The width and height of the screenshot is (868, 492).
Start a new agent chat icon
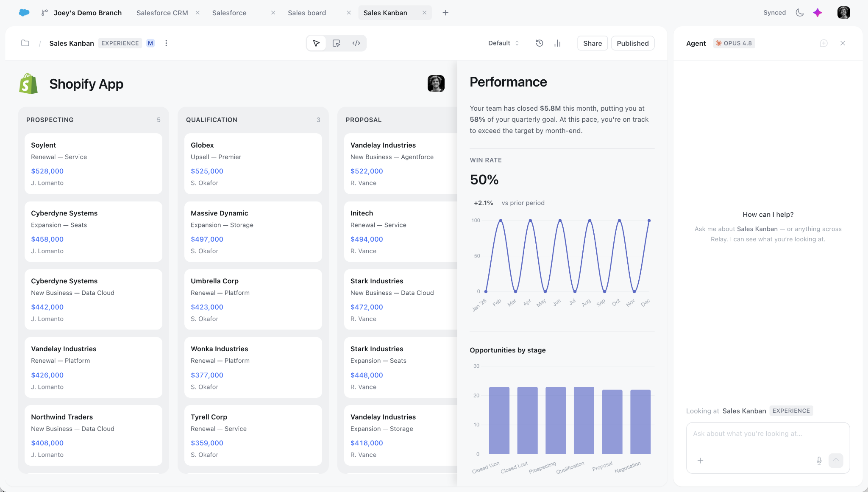pos(823,43)
